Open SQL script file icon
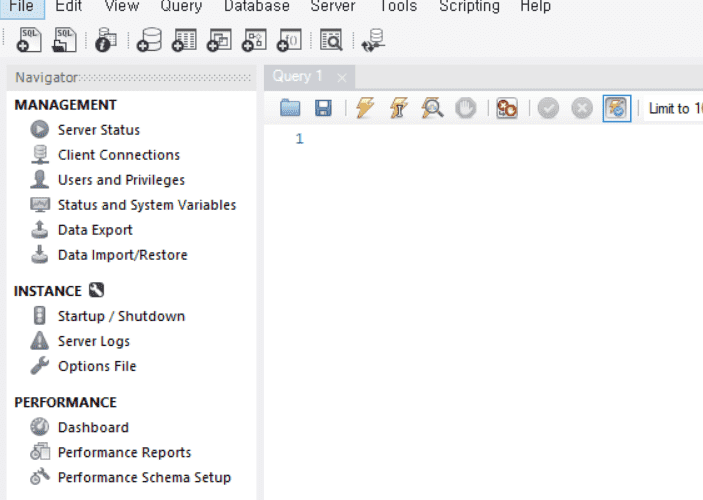 click(65, 40)
